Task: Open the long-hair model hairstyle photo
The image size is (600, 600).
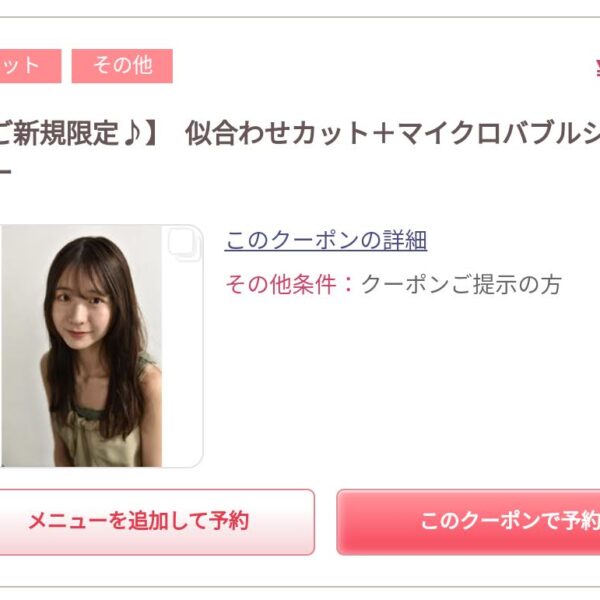Action: [x=81, y=346]
